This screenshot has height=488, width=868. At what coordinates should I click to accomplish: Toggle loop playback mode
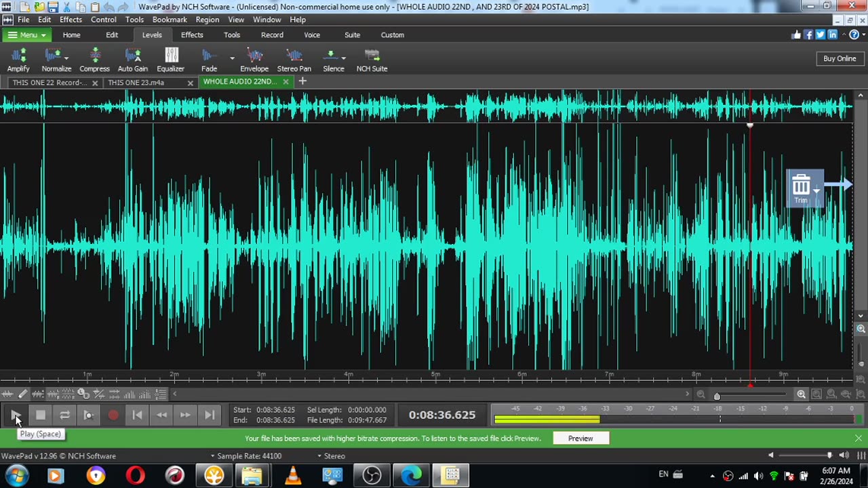pos(64,415)
